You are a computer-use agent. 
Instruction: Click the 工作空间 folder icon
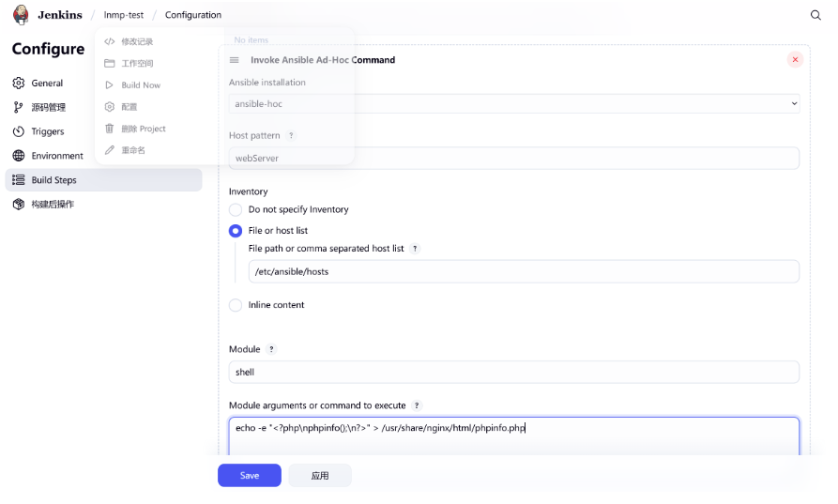point(110,63)
